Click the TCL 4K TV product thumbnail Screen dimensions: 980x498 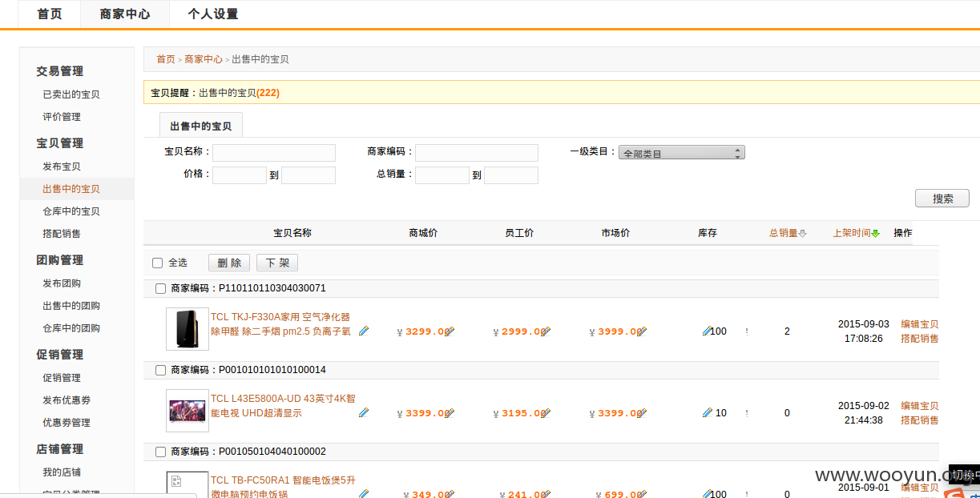[x=188, y=411]
